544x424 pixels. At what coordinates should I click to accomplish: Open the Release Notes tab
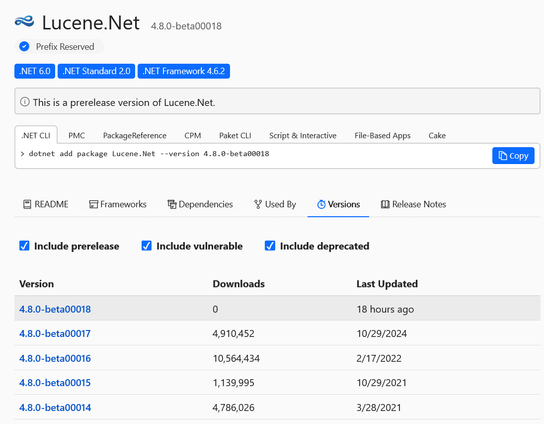[413, 204]
